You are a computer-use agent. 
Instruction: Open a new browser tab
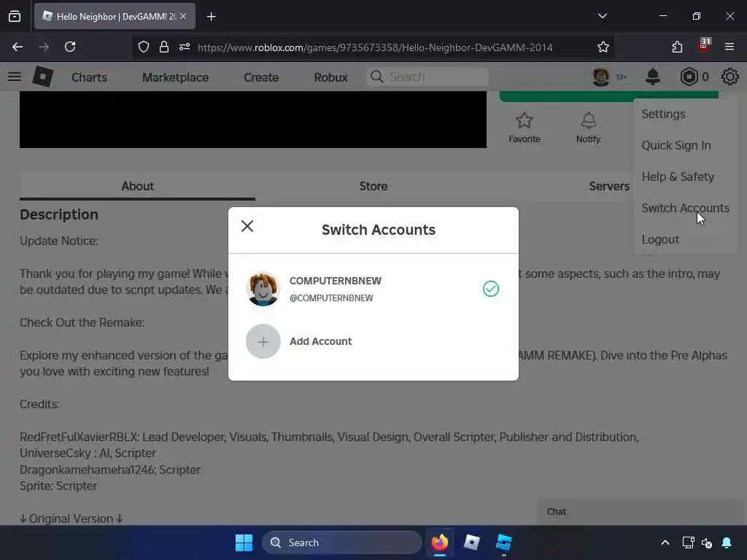(211, 17)
